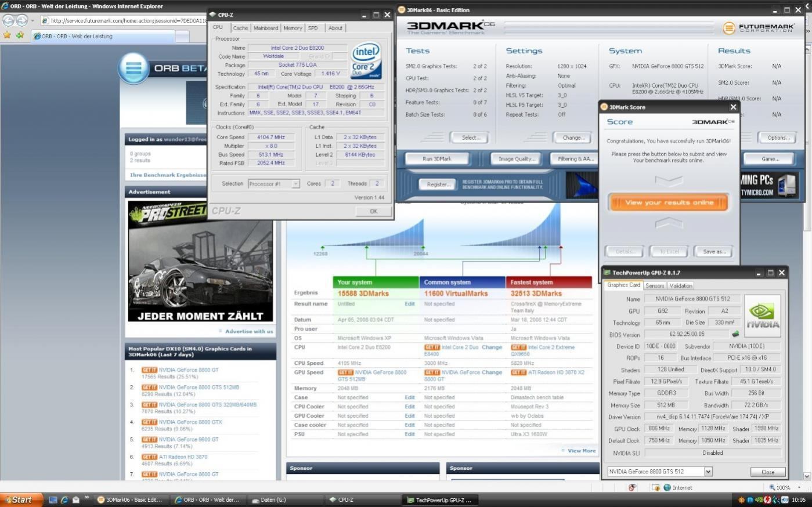The width and height of the screenshot is (812, 507).
Task: Click Edit link in the CPU Cooler row
Action: [410, 407]
